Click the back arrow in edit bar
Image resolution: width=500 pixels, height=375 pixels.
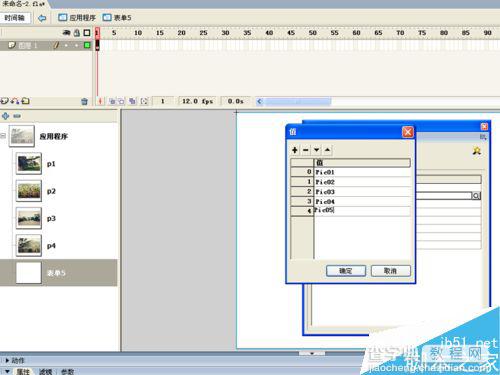42,18
